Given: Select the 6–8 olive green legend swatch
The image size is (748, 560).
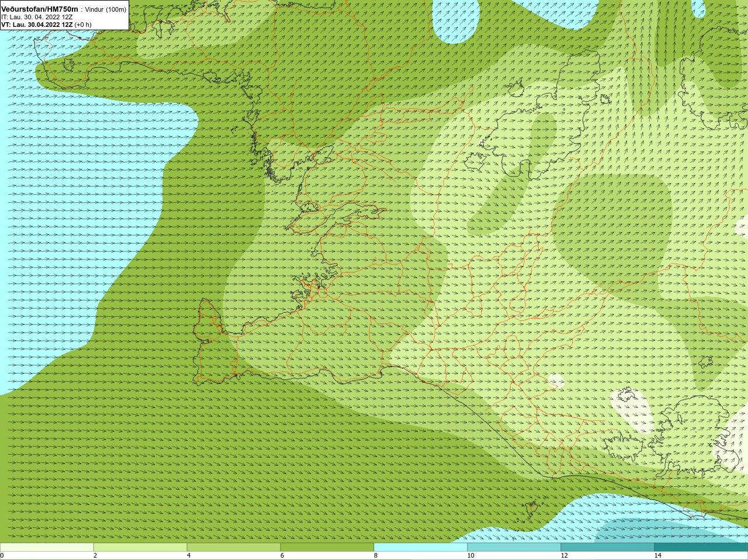Looking at the screenshot, I should (x=327, y=547).
